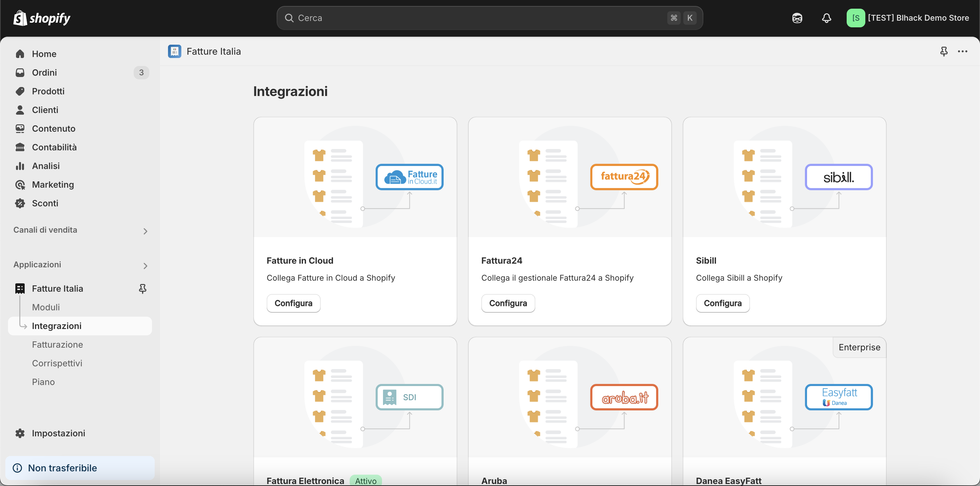Image resolution: width=980 pixels, height=486 pixels.
Task: Open the Sidekick assistant icon
Action: click(797, 18)
